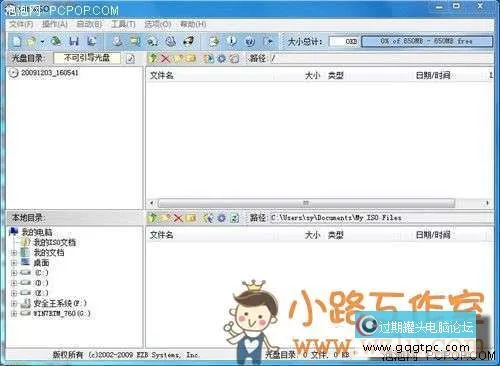Viewport: 500px width, 366px height.
Task: Open the 选项(O) menu
Action: [158, 24]
